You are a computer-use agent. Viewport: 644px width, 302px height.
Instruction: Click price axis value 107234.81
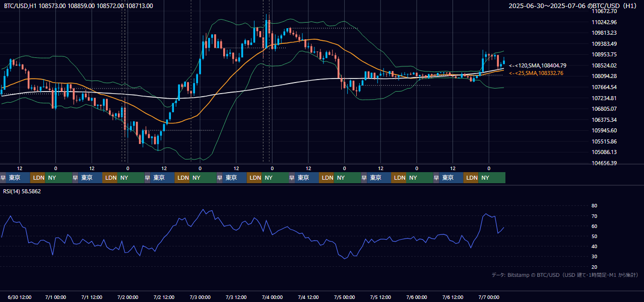[604, 98]
